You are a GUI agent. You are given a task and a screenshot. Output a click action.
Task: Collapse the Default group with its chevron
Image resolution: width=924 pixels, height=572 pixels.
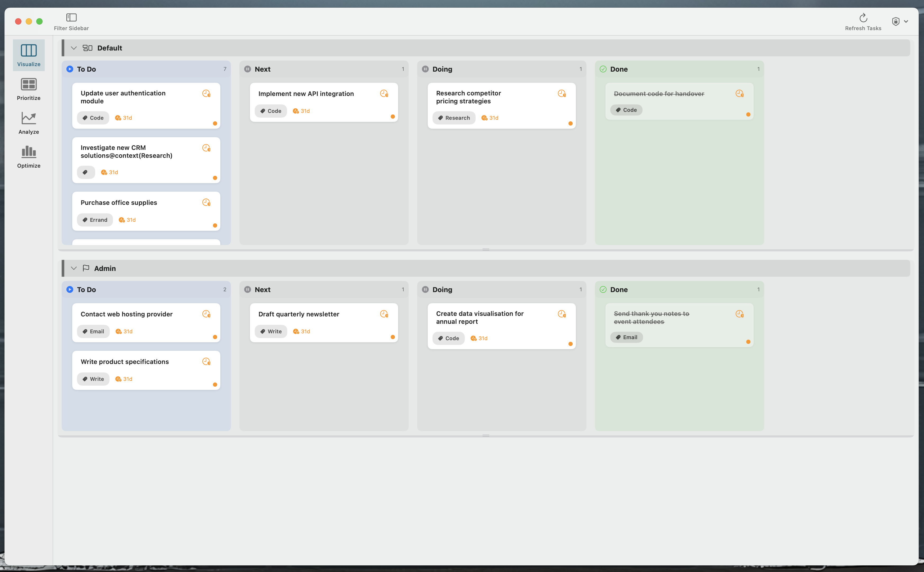point(74,48)
